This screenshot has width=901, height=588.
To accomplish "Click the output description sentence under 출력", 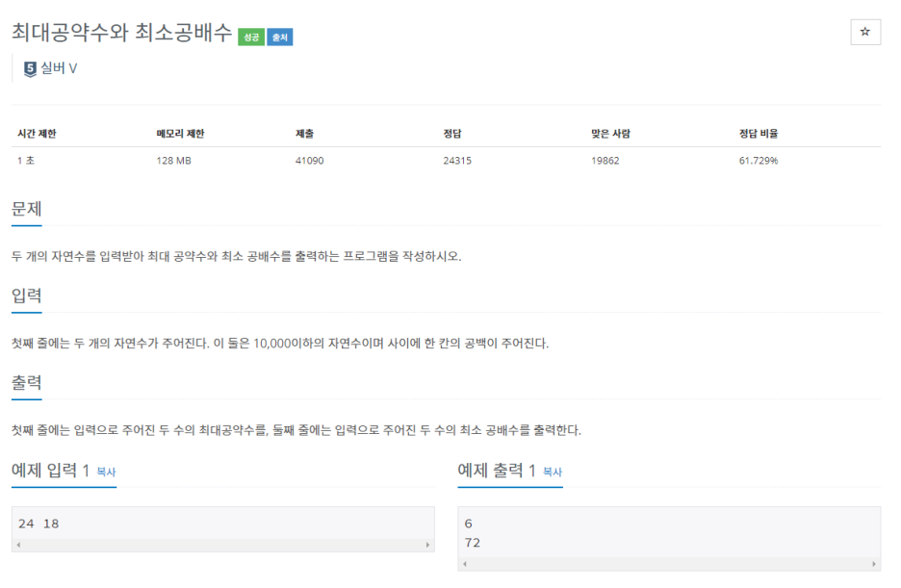I will point(296,430).
